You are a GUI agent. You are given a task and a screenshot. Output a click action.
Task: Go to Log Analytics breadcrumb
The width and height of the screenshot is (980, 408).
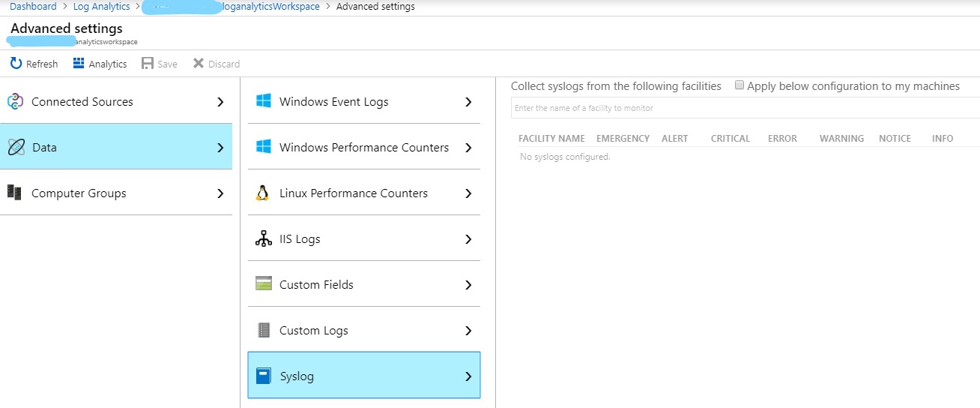click(x=101, y=6)
